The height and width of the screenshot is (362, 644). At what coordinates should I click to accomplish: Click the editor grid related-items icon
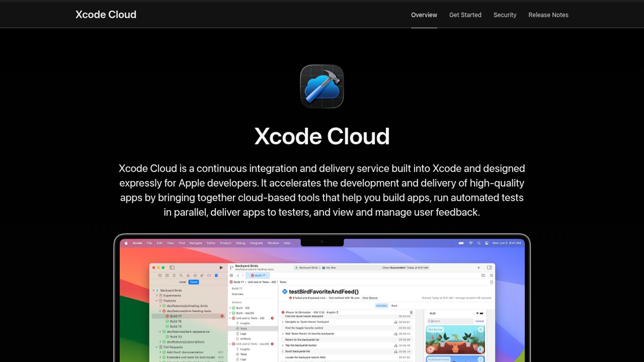pos(231,276)
